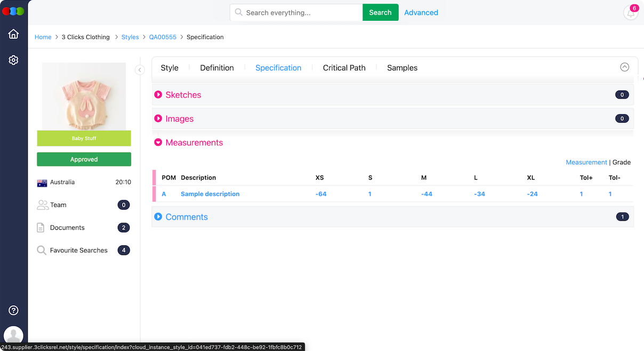Open the Documents file icon
This screenshot has height=351, width=644.
click(41, 228)
